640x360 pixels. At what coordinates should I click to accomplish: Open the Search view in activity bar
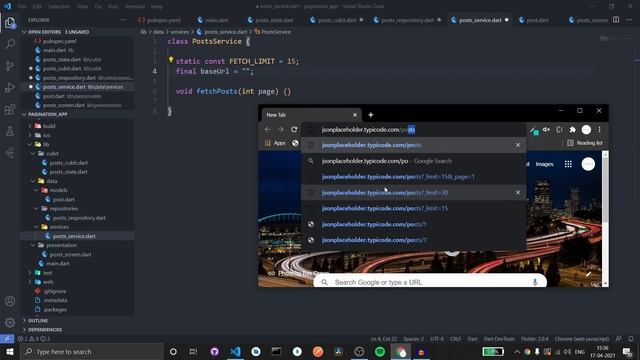coord(10,44)
